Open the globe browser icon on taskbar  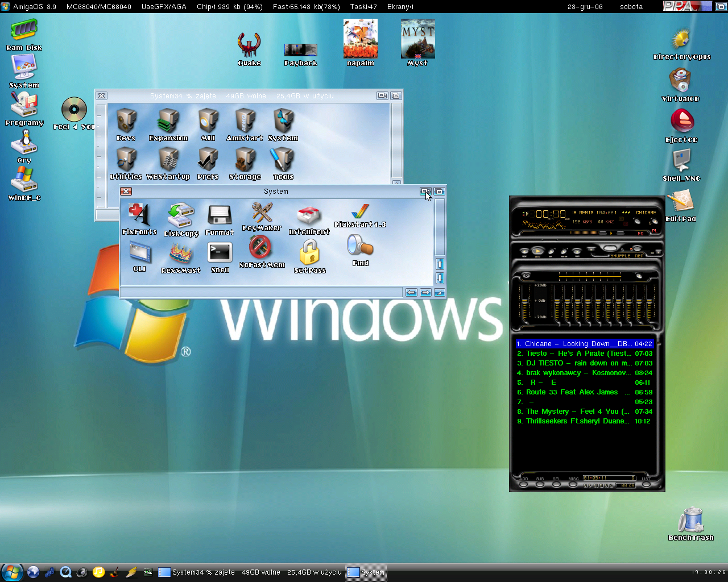33,572
